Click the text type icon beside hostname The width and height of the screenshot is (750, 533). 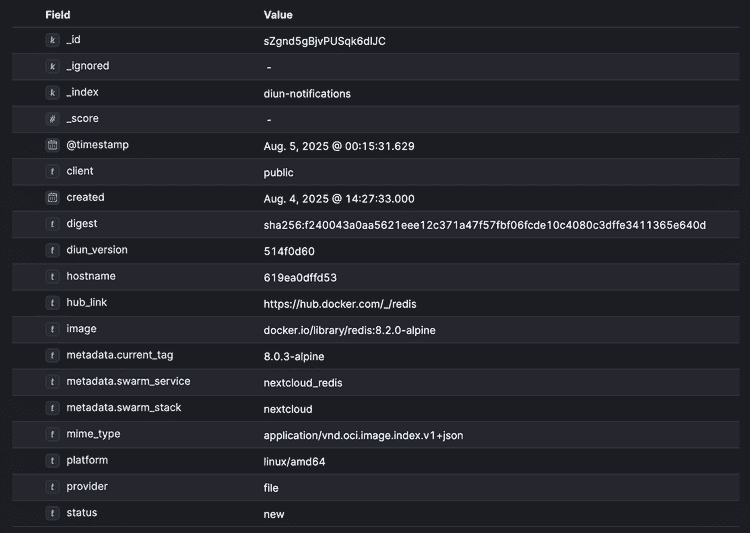tap(52, 277)
